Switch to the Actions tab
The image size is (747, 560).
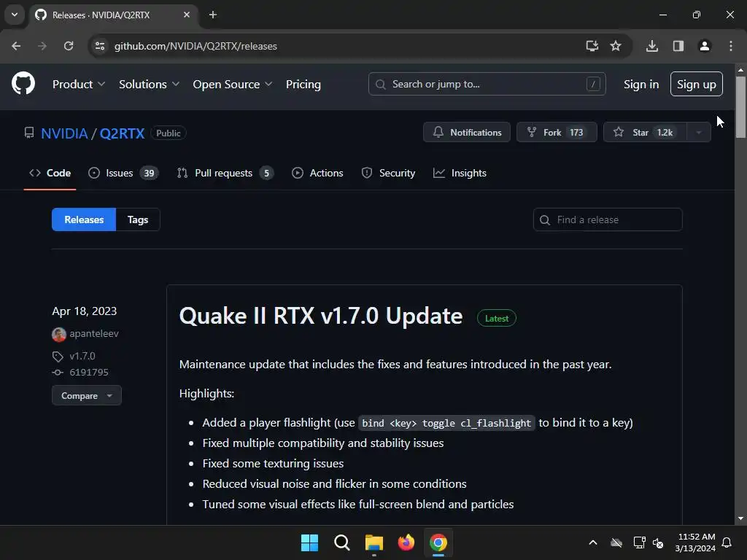click(317, 173)
